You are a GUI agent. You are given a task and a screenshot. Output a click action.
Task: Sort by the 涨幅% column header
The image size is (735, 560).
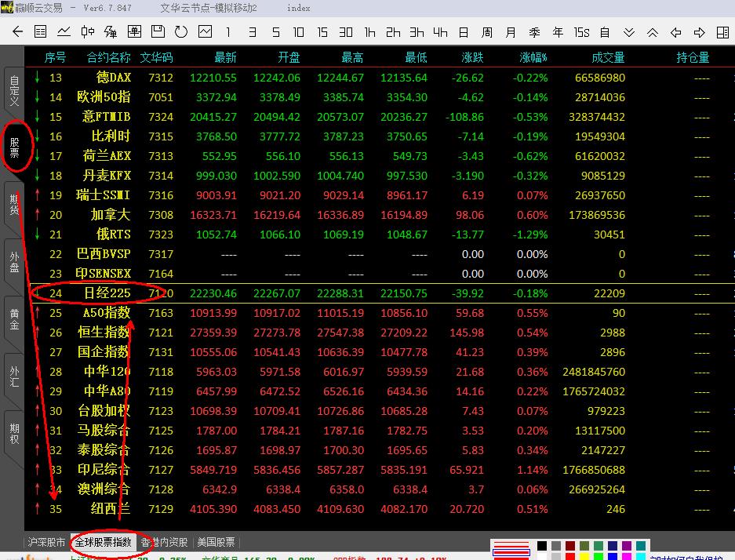coord(533,57)
